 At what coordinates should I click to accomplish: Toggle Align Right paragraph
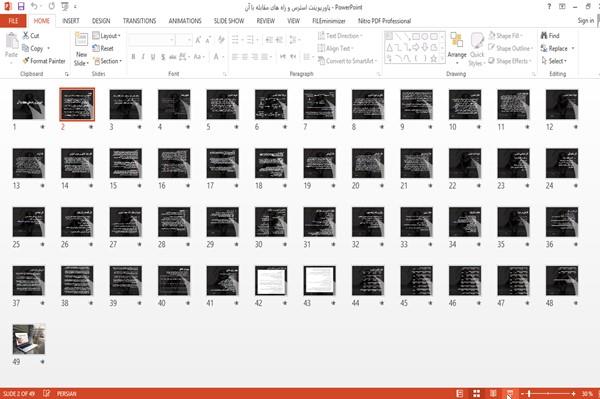click(x=254, y=57)
